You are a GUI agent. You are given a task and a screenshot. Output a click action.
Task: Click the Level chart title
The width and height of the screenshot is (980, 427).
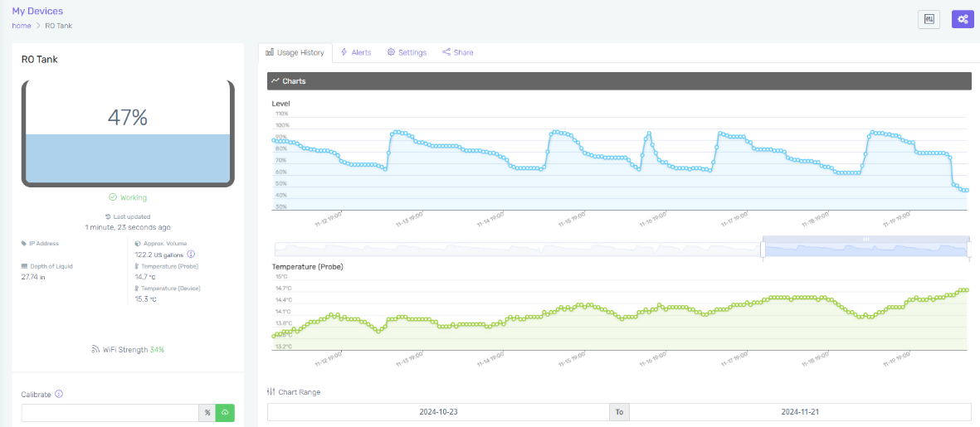coord(280,103)
